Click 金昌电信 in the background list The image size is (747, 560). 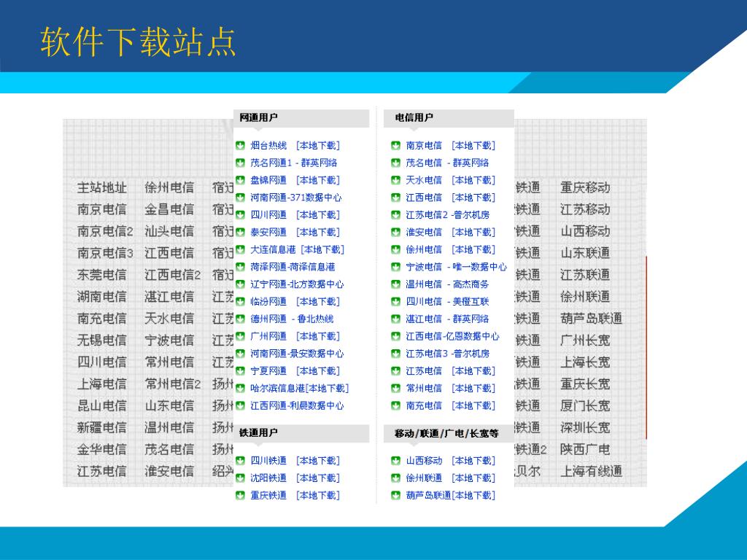tap(169, 209)
